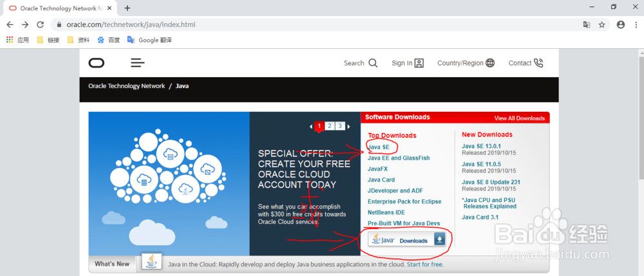This screenshot has width=644, height=276.
Task: Click the Java Downloads button
Action: pyautogui.click(x=406, y=241)
